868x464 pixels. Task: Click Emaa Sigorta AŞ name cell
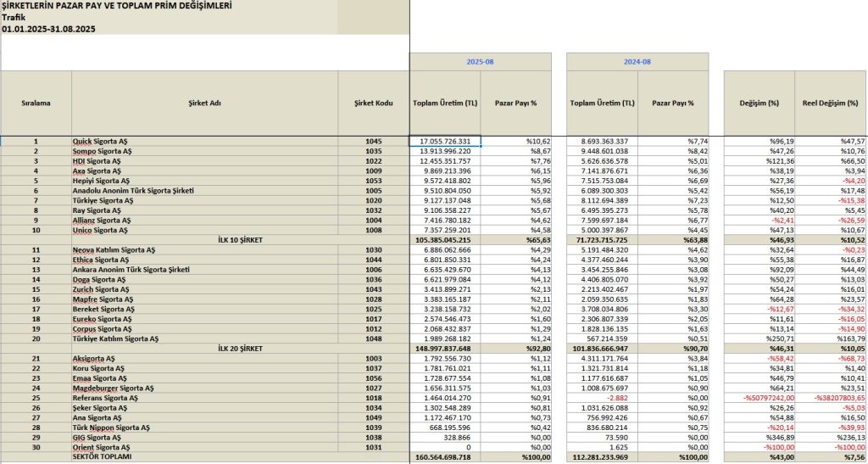point(205,378)
